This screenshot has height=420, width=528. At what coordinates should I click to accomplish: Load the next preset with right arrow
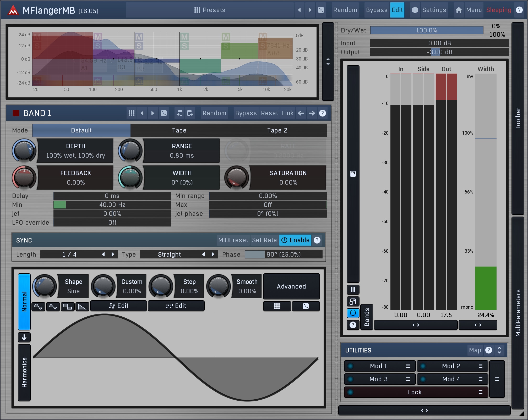coord(310,10)
